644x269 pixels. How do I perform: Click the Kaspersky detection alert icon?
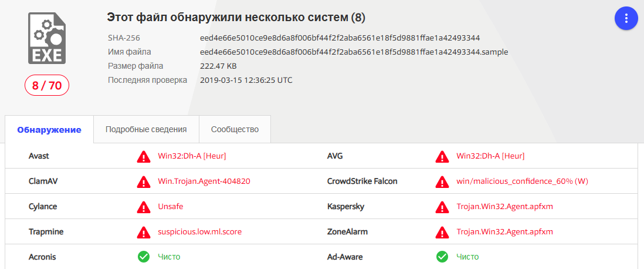tap(442, 207)
